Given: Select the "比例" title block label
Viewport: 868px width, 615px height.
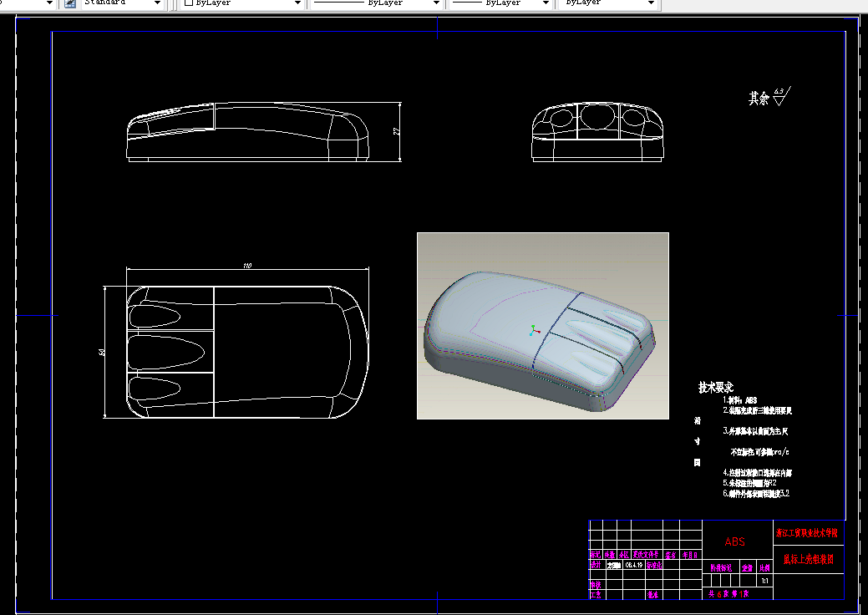Looking at the screenshot, I should 764,568.
